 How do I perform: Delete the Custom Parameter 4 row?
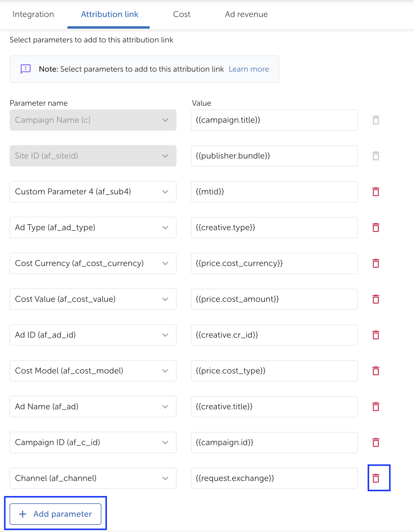coord(376,192)
